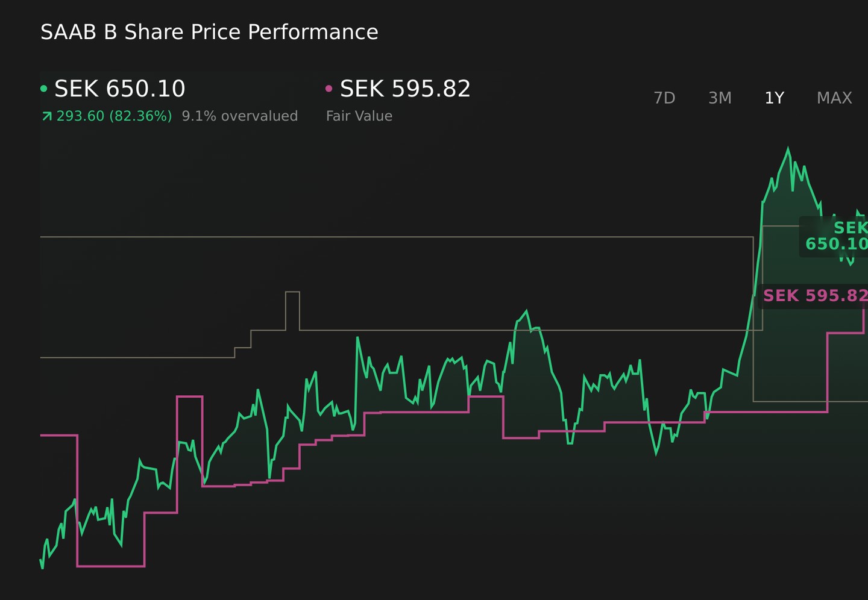
Task: Switch chart range to 7D
Action: 664,98
